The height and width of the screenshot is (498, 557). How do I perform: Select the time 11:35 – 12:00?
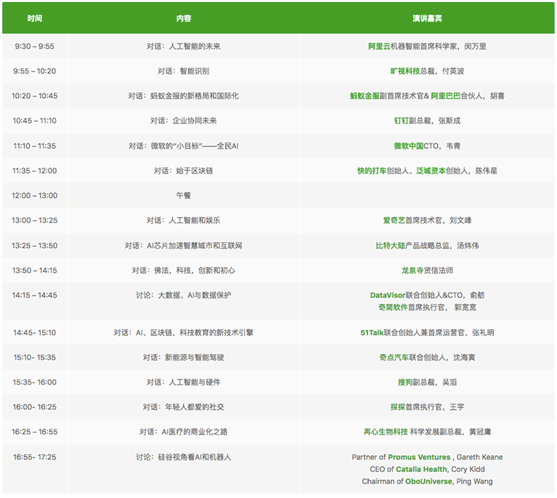(x=34, y=170)
